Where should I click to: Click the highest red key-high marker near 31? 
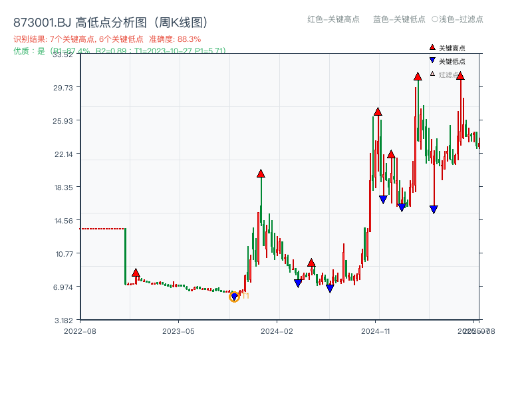tap(418, 77)
